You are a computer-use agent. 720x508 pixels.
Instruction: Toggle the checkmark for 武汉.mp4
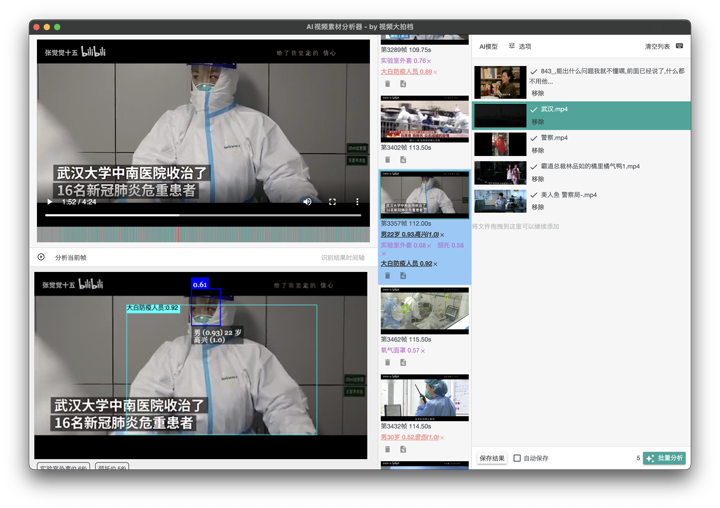pyautogui.click(x=534, y=109)
